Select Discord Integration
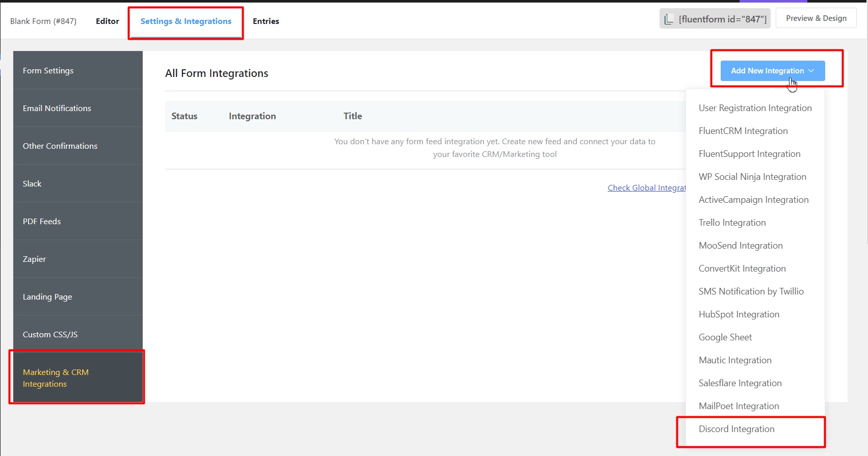The image size is (868, 456). [755, 429]
